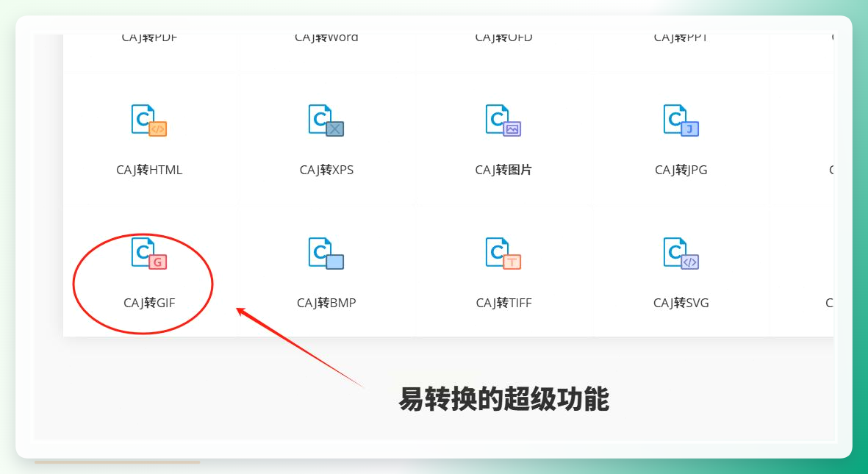Click the "CAJ转XPS" label

(326, 170)
